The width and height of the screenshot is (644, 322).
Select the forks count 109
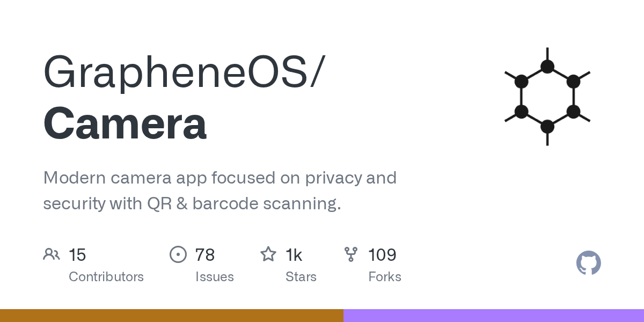pos(382,255)
